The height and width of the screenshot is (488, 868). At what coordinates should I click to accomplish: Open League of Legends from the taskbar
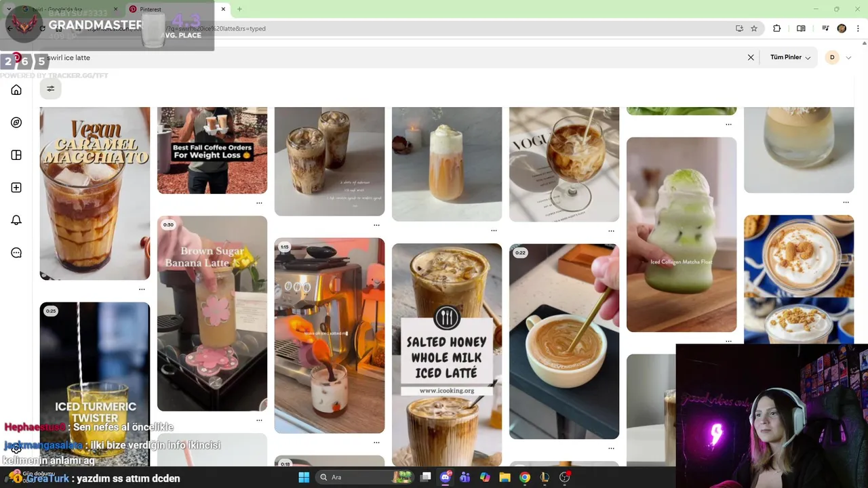[545, 477]
